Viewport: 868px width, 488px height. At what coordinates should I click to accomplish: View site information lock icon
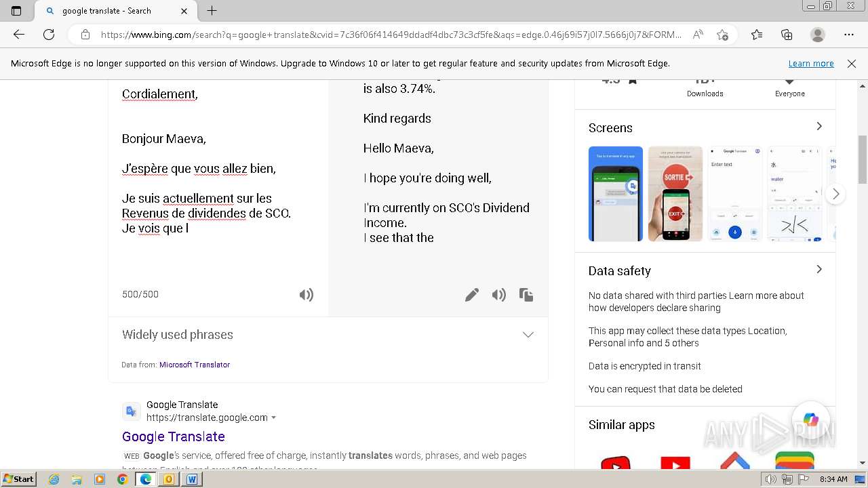coord(85,35)
